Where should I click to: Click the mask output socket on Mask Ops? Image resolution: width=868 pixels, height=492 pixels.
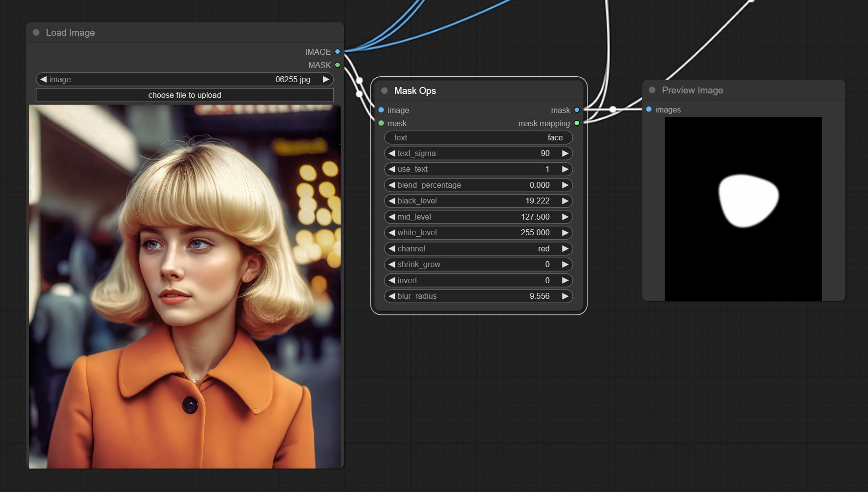[x=577, y=110]
